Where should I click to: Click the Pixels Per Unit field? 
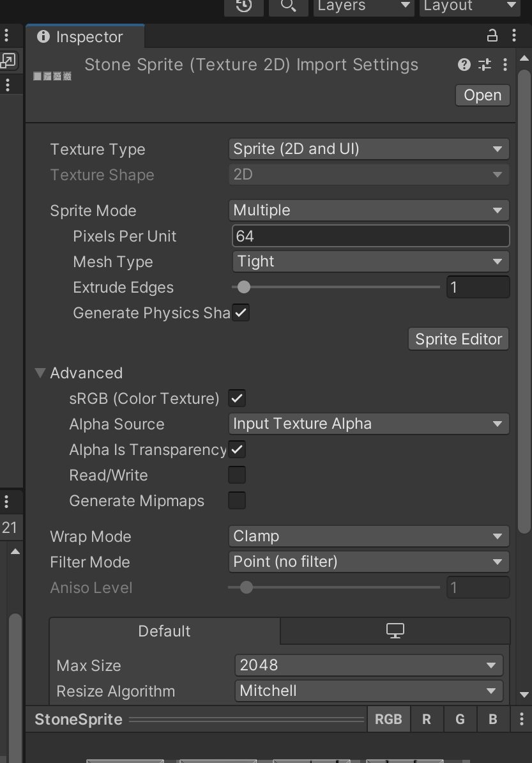tap(370, 236)
